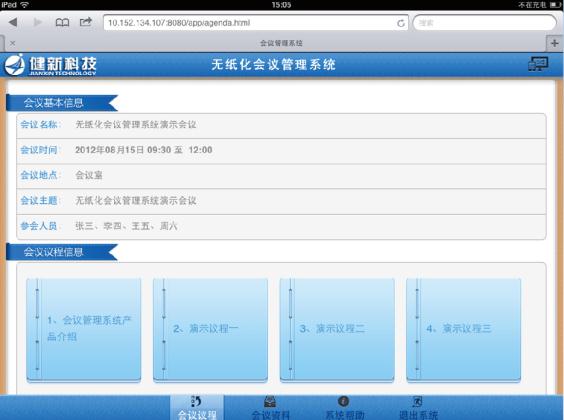Reload page with the refresh icon
Screen dimensions: 564x420
click(x=401, y=23)
